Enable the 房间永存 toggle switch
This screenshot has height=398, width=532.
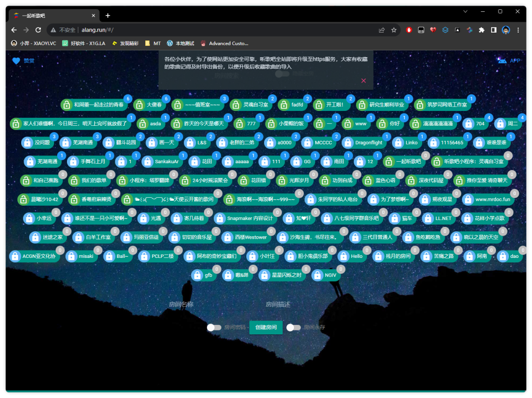(x=294, y=327)
